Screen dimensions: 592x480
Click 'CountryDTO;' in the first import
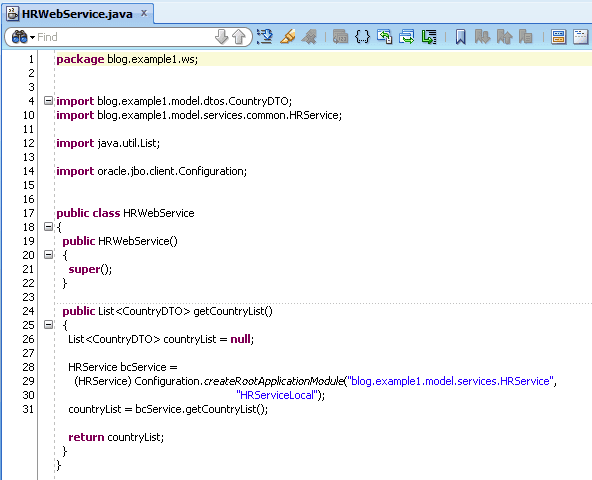260,101
